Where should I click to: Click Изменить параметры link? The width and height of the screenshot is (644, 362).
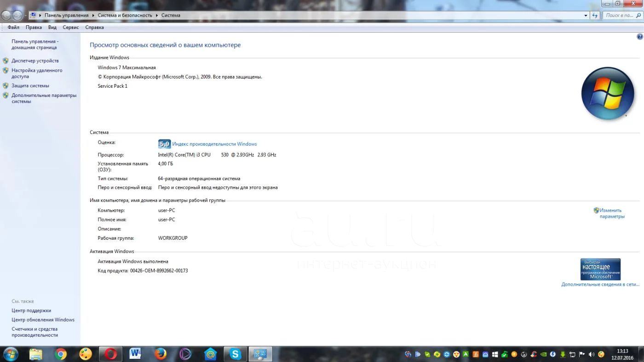(612, 213)
